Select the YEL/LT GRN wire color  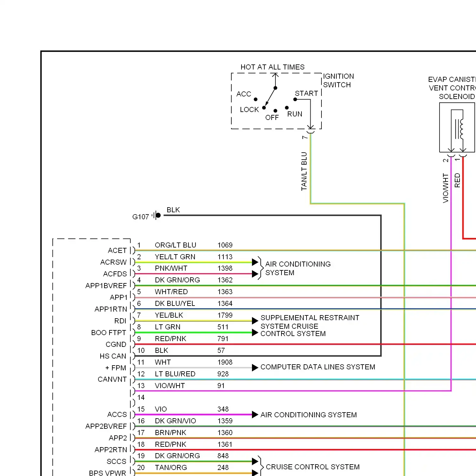pyautogui.click(x=175, y=257)
